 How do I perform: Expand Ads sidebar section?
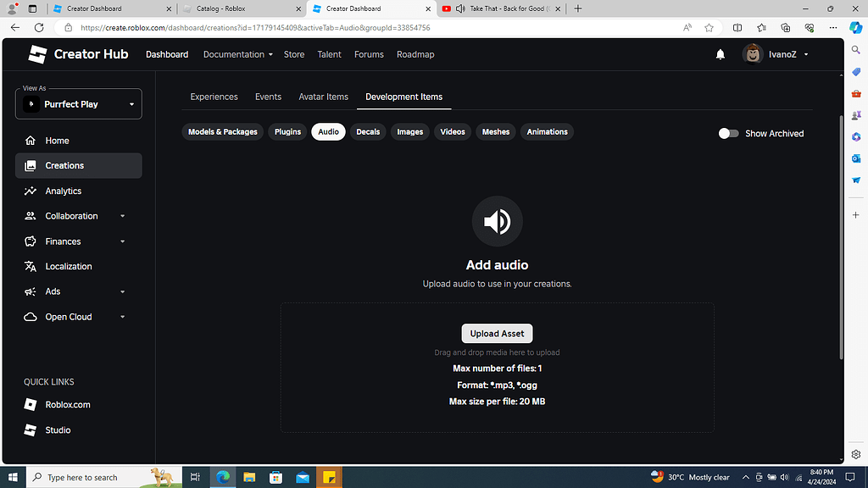pyautogui.click(x=122, y=291)
